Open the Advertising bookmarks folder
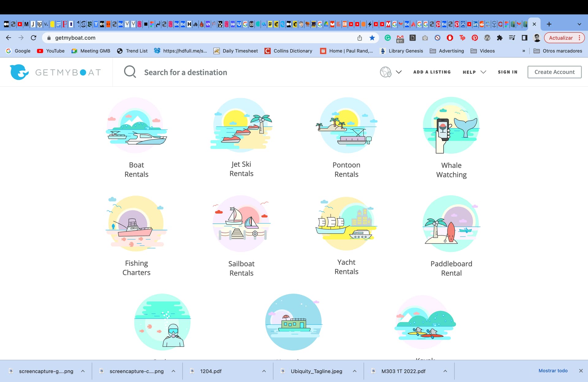Screen dimensions: 588x382 click(447, 51)
